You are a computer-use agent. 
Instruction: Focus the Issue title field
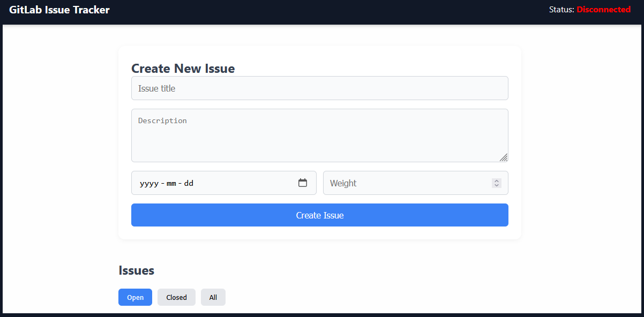(x=319, y=88)
